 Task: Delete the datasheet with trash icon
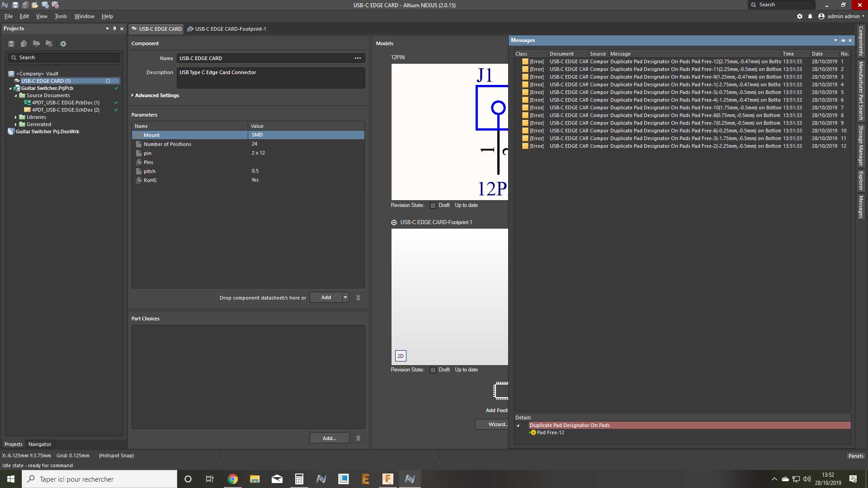click(x=358, y=297)
